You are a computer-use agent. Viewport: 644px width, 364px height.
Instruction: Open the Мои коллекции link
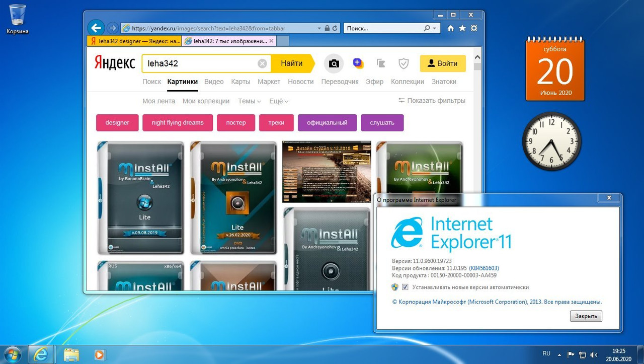206,101
